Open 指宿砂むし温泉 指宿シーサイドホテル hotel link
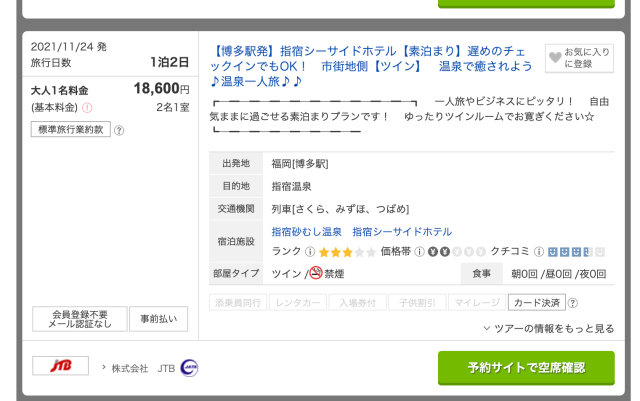The image size is (640, 401). (x=362, y=232)
